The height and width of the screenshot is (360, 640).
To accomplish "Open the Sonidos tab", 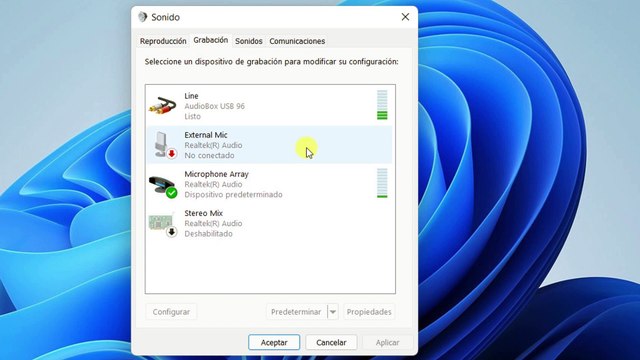I will coord(249,41).
